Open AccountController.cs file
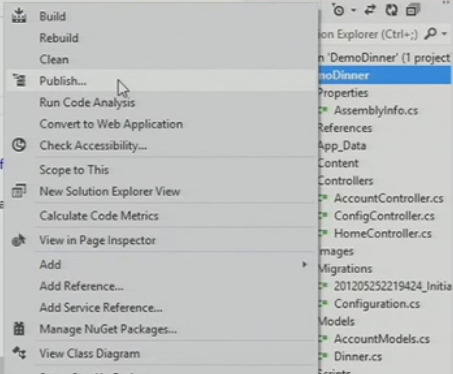Image resolution: width=453 pixels, height=374 pixels. (389, 198)
